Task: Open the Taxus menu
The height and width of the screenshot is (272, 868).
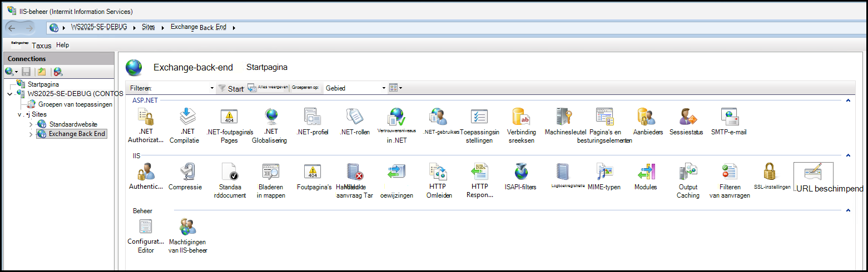Action: [x=41, y=46]
